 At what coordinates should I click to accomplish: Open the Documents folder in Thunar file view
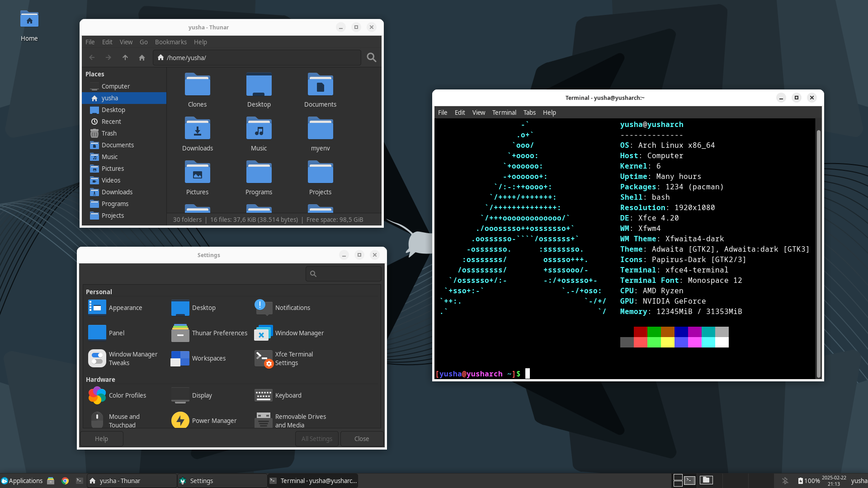tap(321, 84)
